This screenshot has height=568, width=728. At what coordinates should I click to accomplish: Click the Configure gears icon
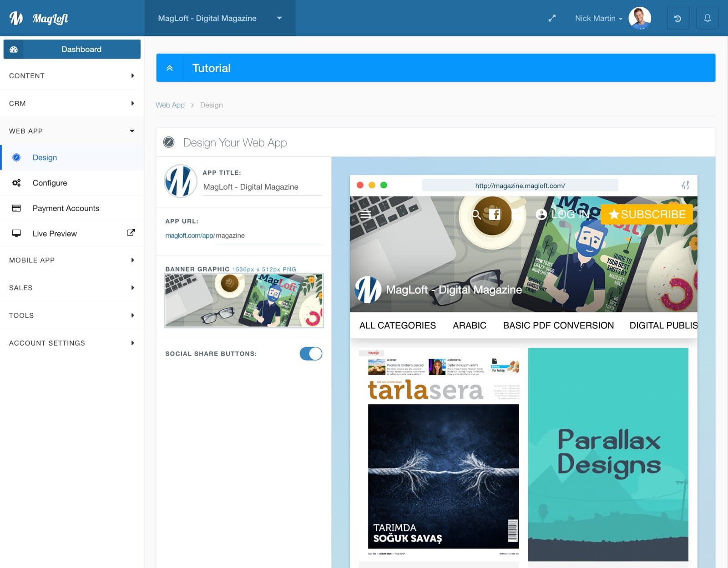pyautogui.click(x=16, y=183)
